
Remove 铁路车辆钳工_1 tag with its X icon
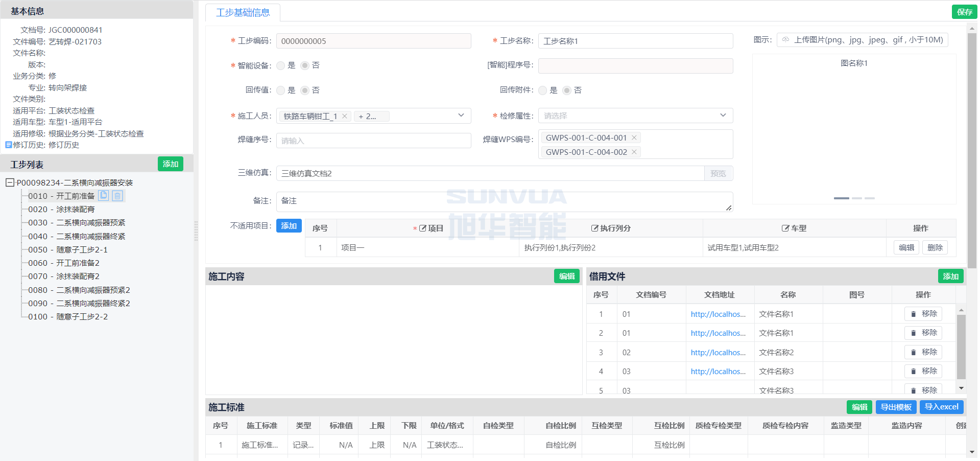pos(345,116)
